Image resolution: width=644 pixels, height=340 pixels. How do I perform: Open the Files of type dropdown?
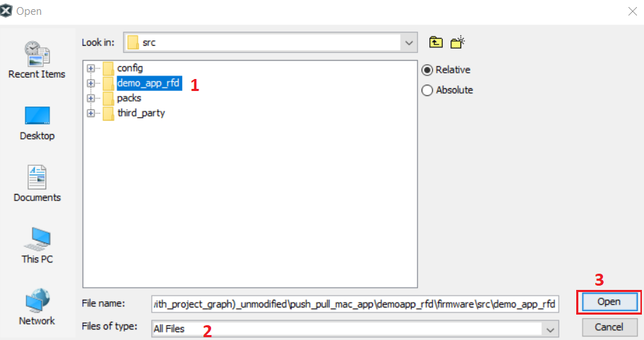(x=550, y=329)
